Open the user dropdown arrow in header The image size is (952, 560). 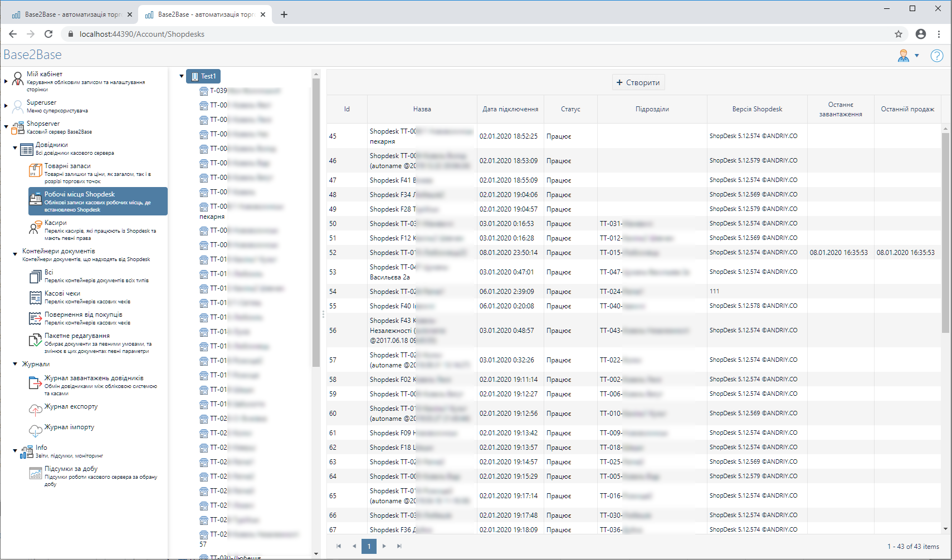coord(917,56)
